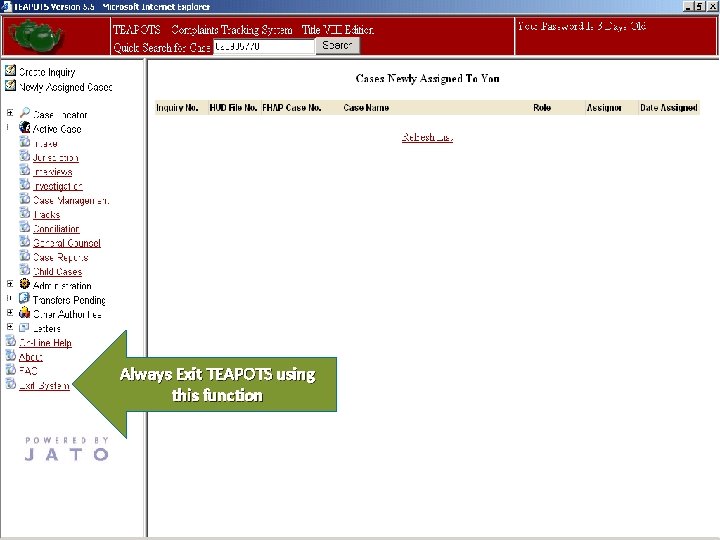Click the Date Assigned column header
Screen dimensions: 720x540
tap(669, 107)
